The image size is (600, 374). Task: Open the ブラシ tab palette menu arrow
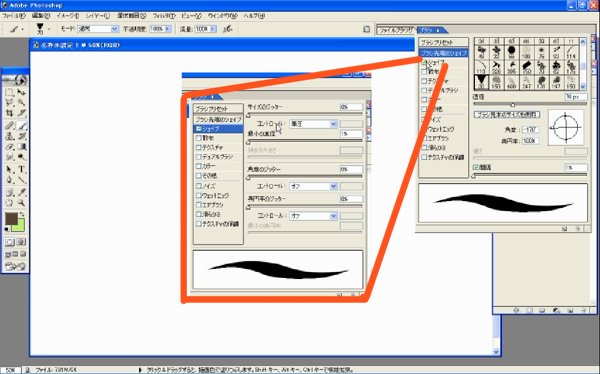(x=439, y=30)
